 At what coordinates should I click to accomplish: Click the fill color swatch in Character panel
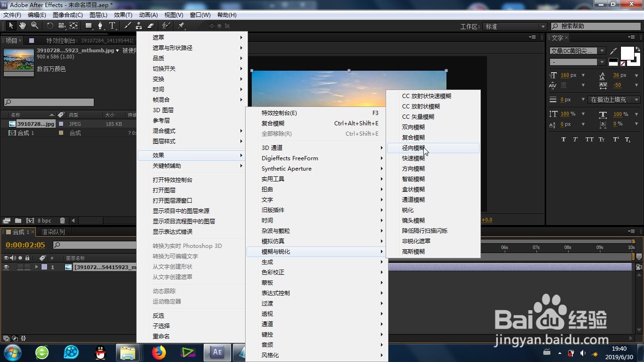[628, 53]
